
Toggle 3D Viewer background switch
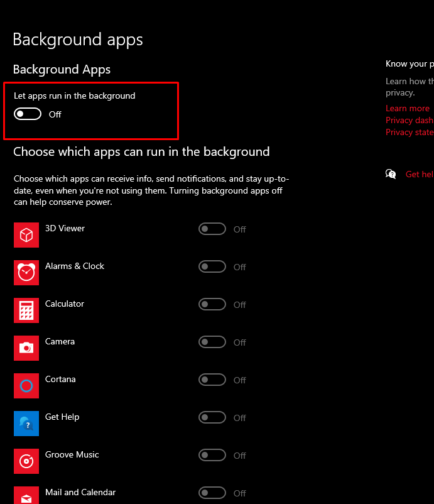[212, 229]
